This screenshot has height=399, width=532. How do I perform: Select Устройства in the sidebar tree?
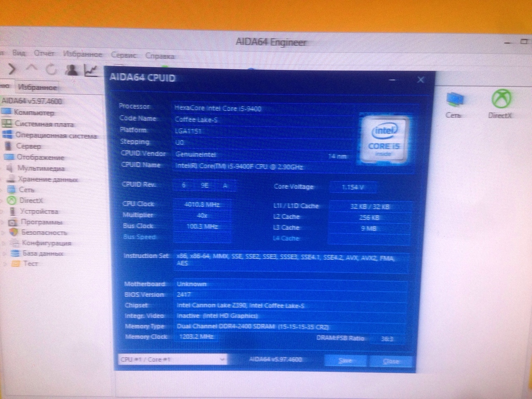pyautogui.click(x=39, y=211)
